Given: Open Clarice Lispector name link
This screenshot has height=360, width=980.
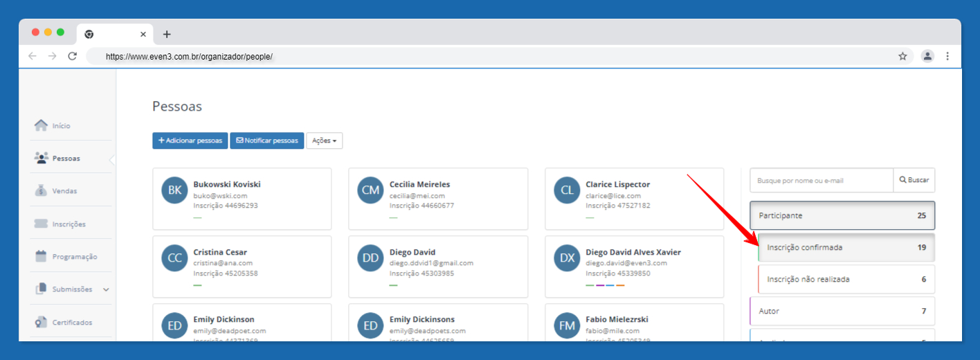Looking at the screenshot, I should click(x=618, y=184).
